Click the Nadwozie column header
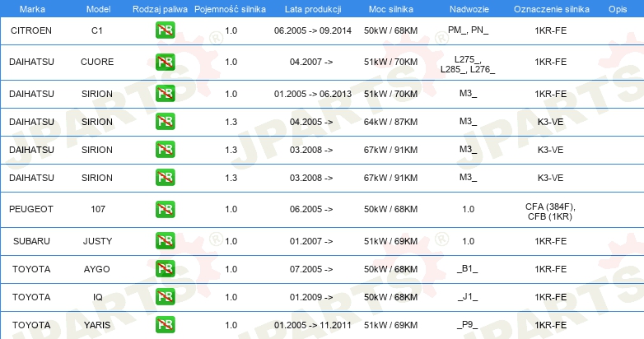This screenshot has width=644, height=339. [x=469, y=9]
